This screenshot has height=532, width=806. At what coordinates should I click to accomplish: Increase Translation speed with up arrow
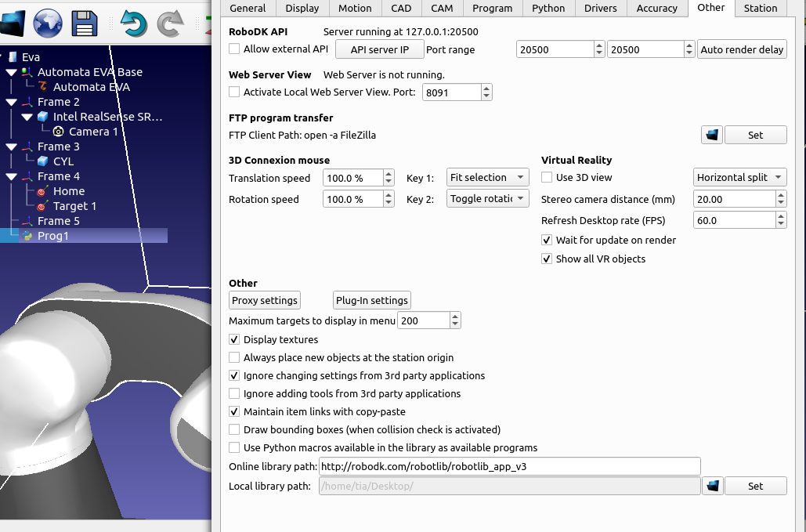[x=388, y=174]
